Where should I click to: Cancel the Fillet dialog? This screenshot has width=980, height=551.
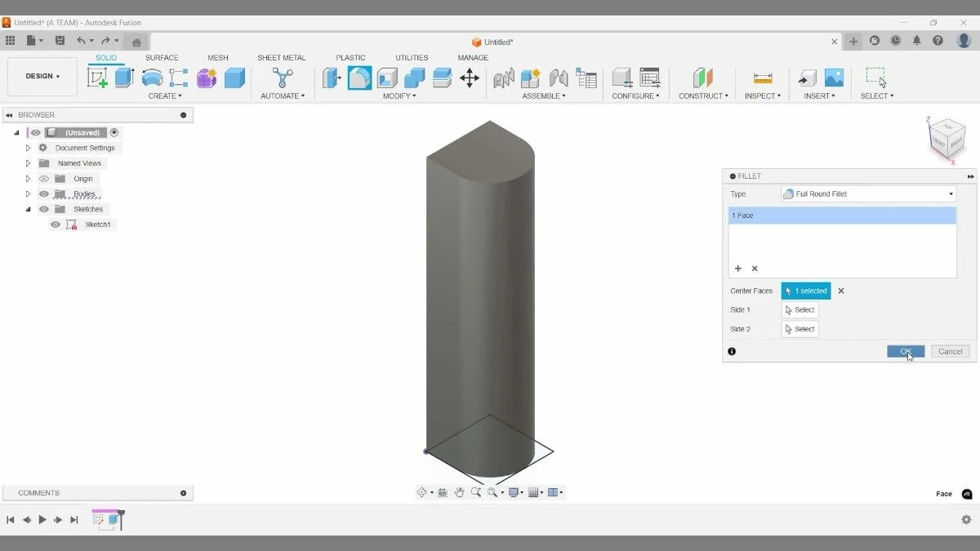950,351
